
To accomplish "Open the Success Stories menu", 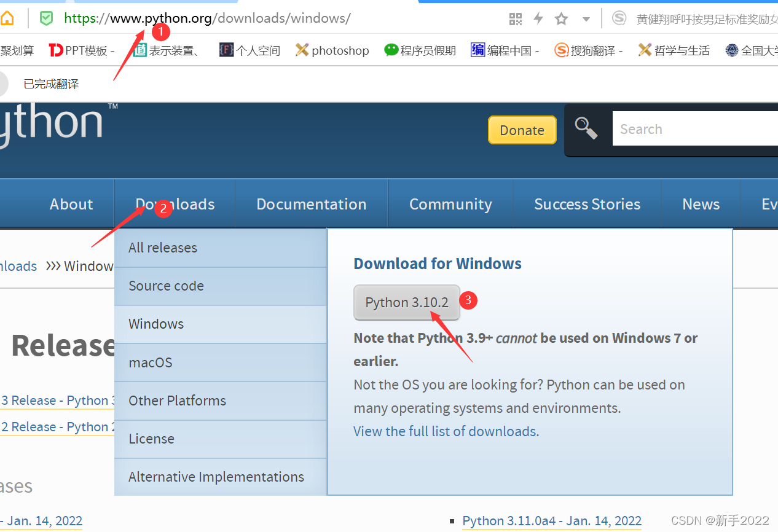I will [587, 205].
